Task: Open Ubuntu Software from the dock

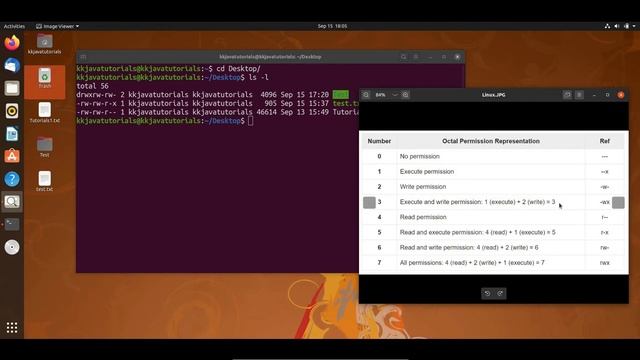Action: point(12,156)
